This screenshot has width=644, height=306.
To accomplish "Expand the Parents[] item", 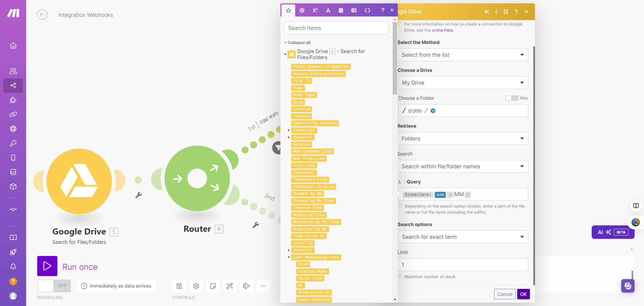I will point(288,130).
